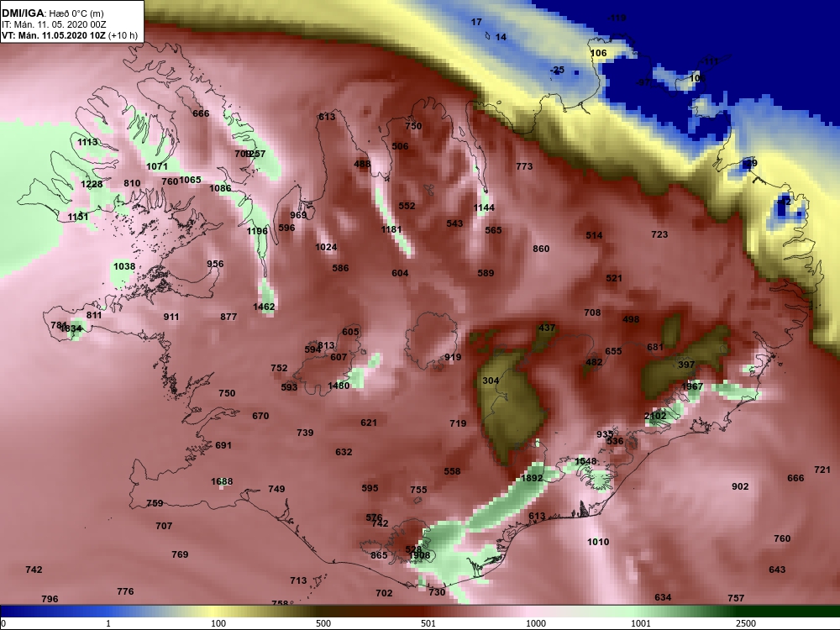Click the map value 1024
This screenshot has width=840, height=630.
(x=326, y=248)
